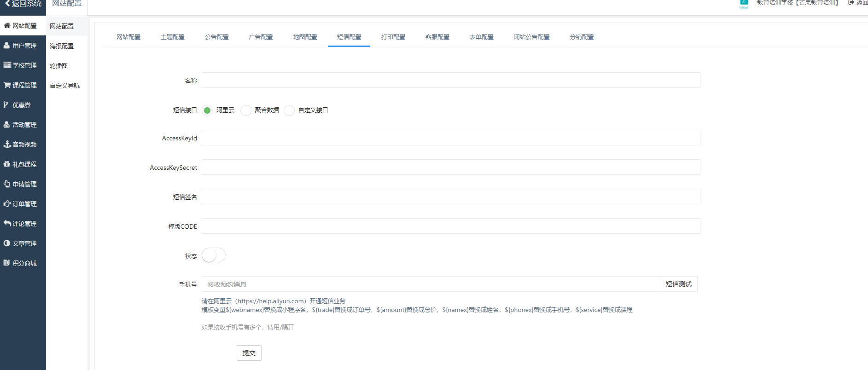Click the shekel icon beside 积分商城
868x370 pixels.
pos(6,263)
